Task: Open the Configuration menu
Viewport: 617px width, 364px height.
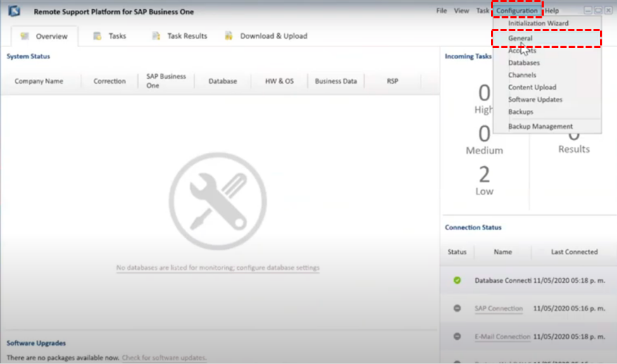Action: 517,11
